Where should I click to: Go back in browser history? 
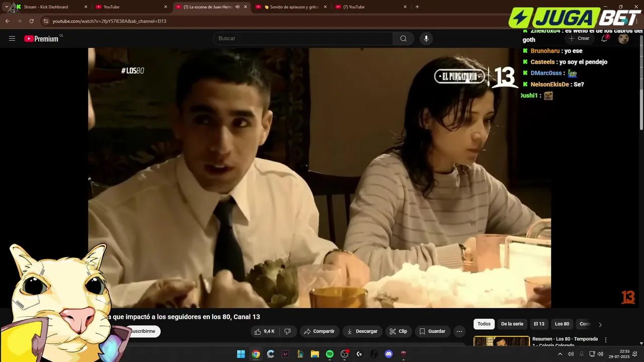pyautogui.click(x=7, y=21)
